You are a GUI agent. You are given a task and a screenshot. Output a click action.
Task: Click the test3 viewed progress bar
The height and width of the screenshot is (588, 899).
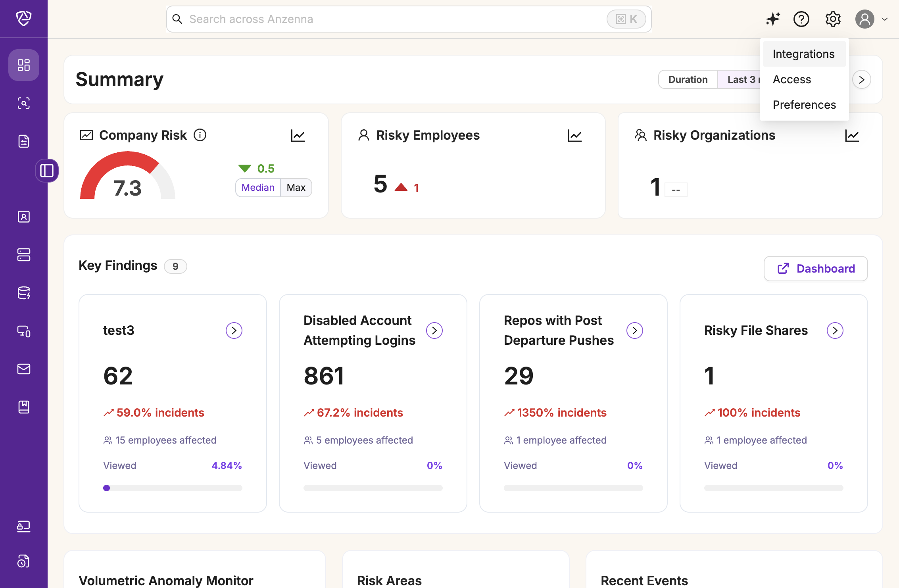pos(173,488)
